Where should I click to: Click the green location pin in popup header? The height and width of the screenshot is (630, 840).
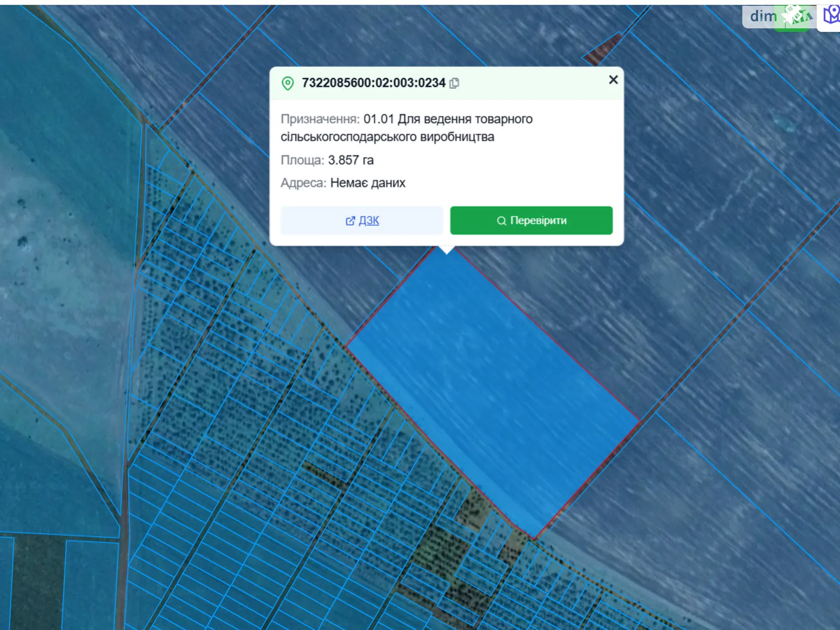[288, 83]
